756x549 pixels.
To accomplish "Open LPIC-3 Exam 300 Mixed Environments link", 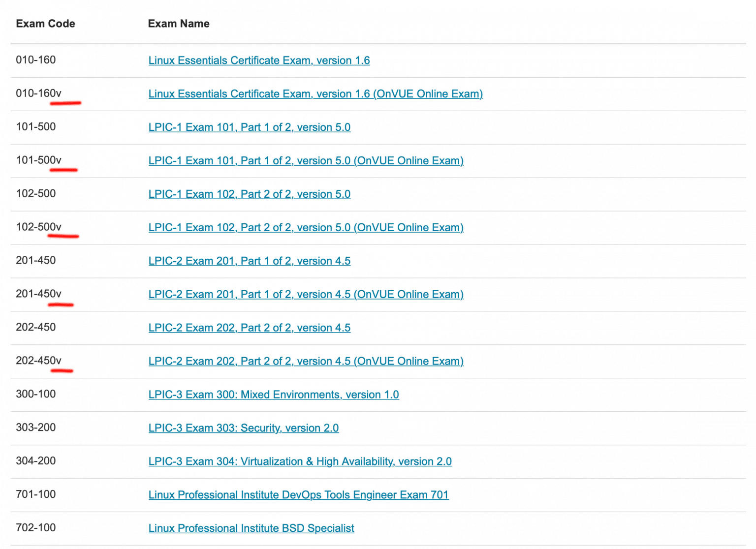I will pos(273,395).
